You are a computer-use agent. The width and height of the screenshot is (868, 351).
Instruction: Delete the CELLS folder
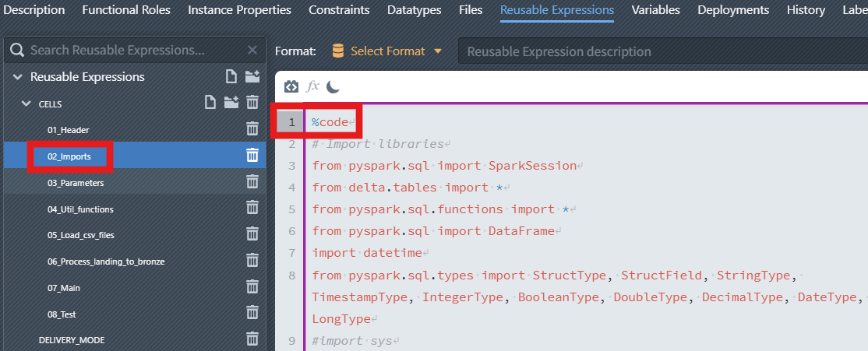[x=252, y=103]
